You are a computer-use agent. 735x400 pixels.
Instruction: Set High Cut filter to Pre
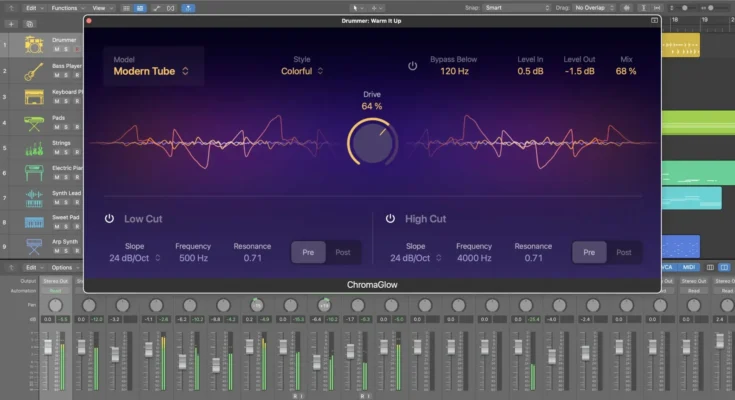[x=589, y=252]
